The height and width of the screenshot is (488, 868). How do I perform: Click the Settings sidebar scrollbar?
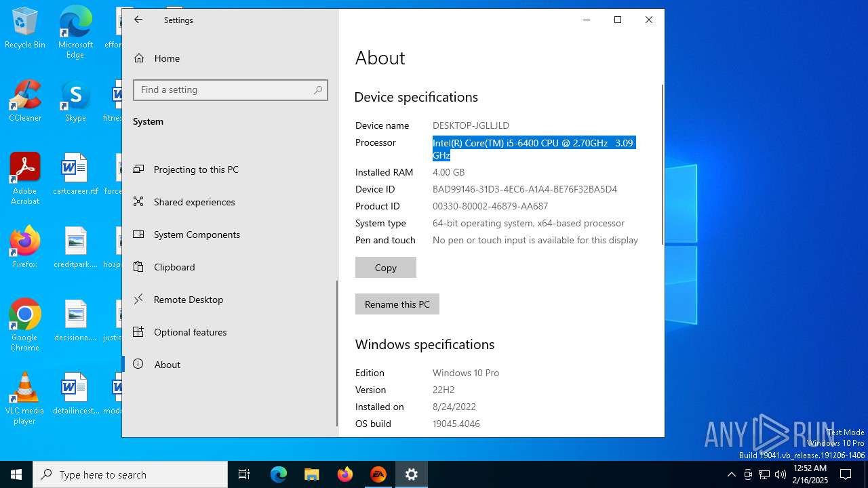[x=337, y=353]
